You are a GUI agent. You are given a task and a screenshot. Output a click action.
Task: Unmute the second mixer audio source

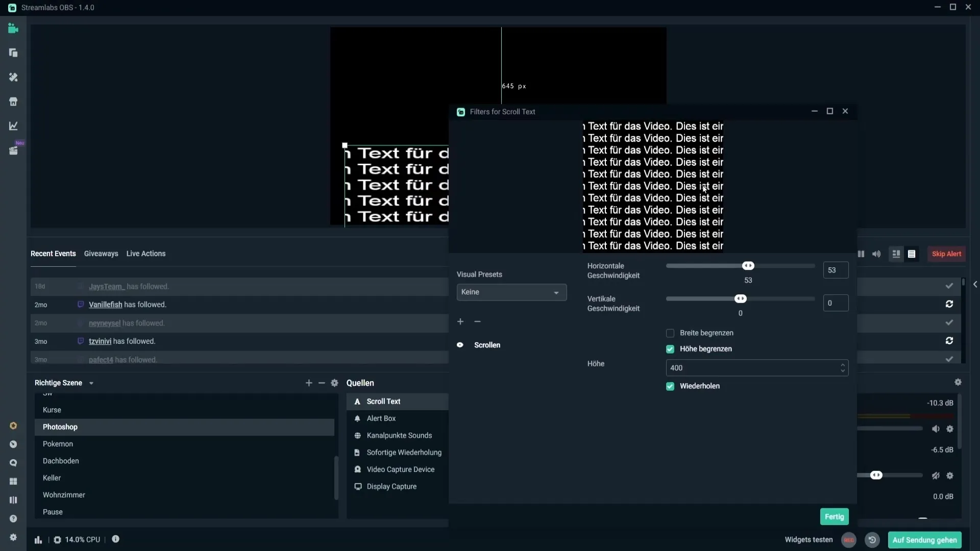tap(936, 475)
